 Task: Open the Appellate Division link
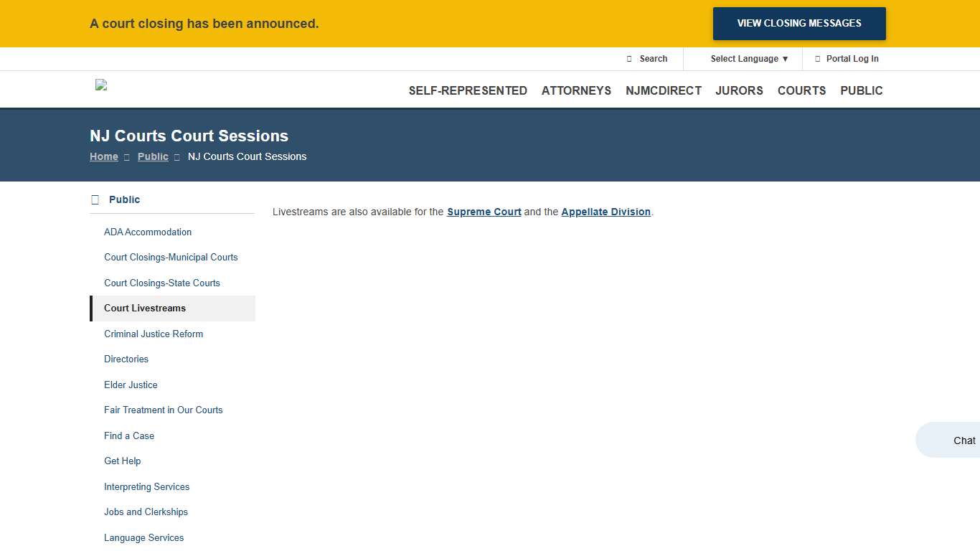coord(606,212)
